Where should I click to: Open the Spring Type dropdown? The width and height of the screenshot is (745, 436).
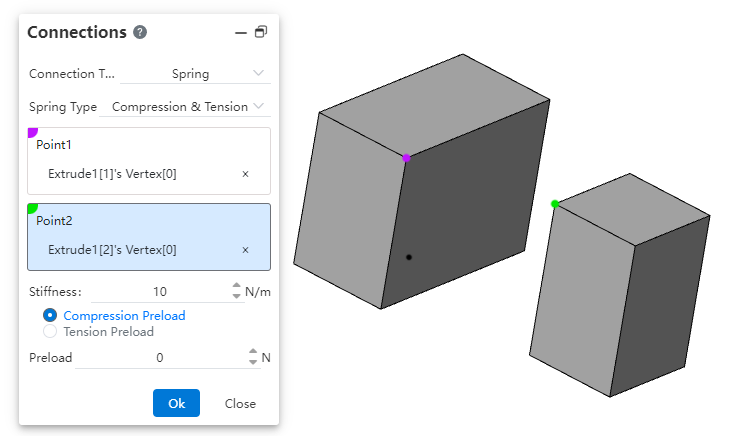point(188,106)
